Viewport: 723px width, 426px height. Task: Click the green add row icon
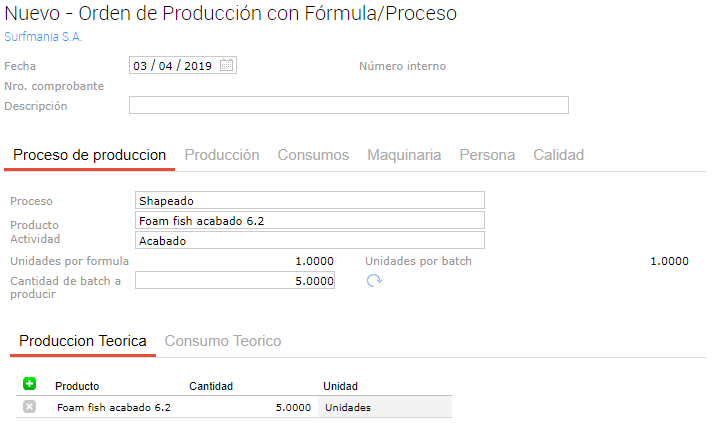coord(30,384)
